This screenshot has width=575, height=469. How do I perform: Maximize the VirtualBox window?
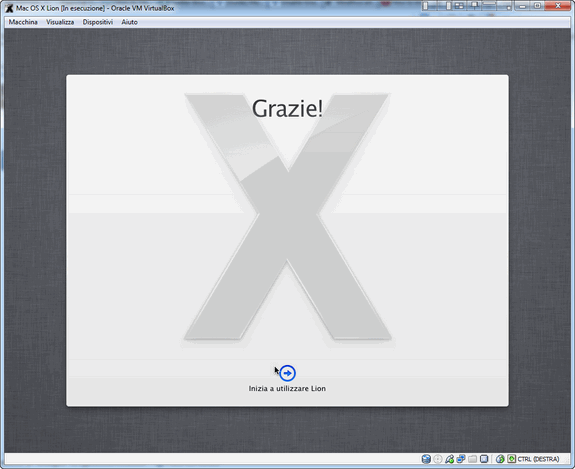click(537, 6)
